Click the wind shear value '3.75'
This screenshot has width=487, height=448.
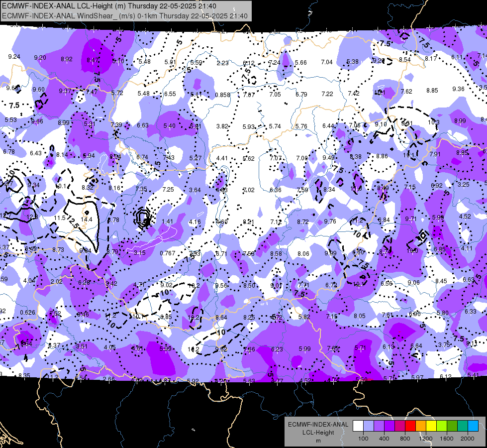[x=444, y=344]
